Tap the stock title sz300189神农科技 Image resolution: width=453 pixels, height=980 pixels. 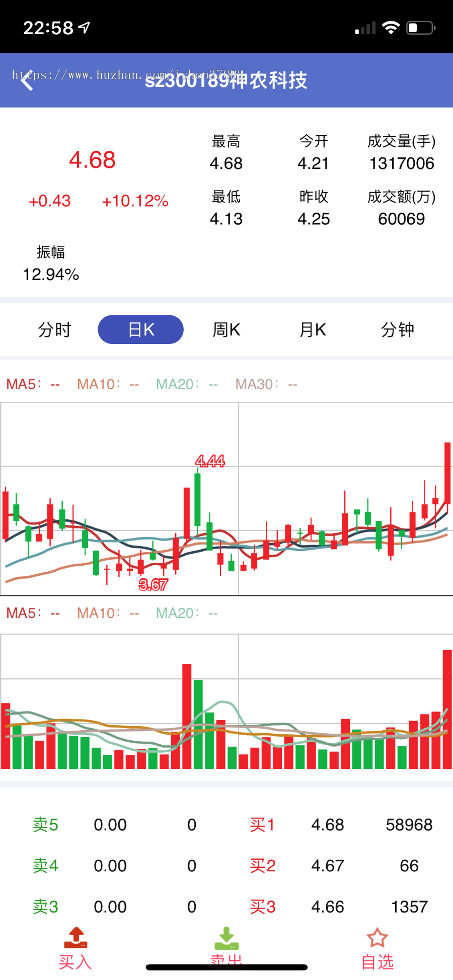point(226,80)
